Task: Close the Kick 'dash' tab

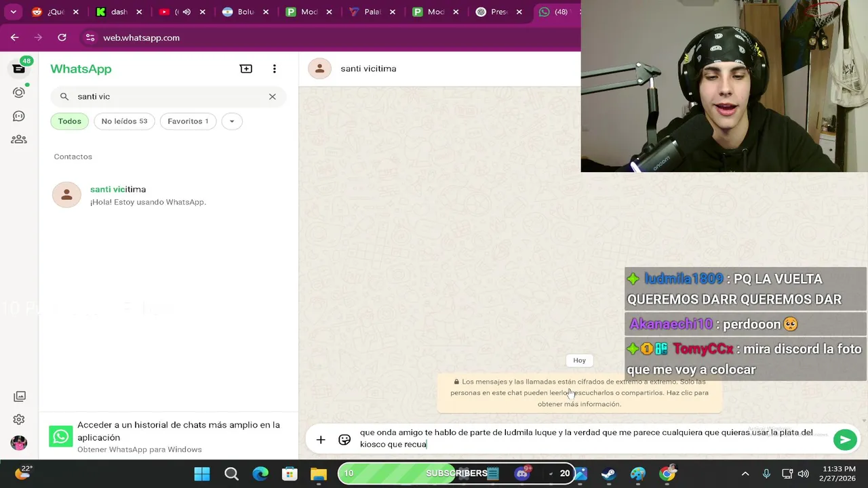Action: (x=139, y=12)
